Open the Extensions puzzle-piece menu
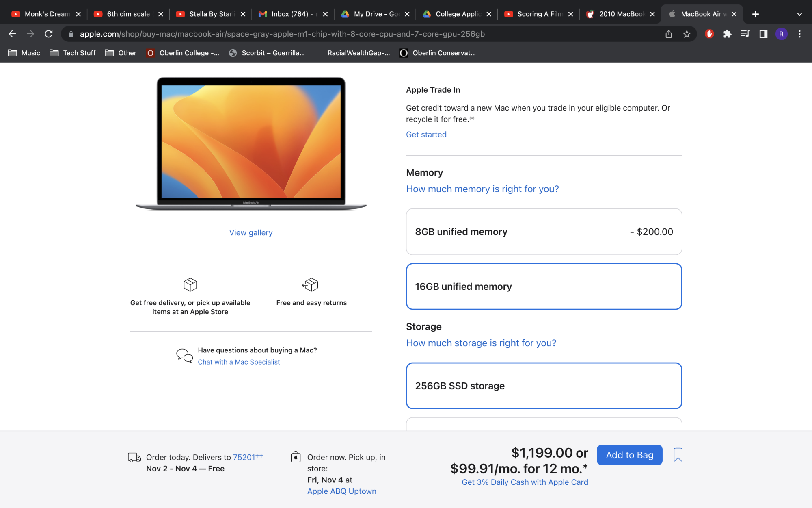812x508 pixels. [x=727, y=34]
